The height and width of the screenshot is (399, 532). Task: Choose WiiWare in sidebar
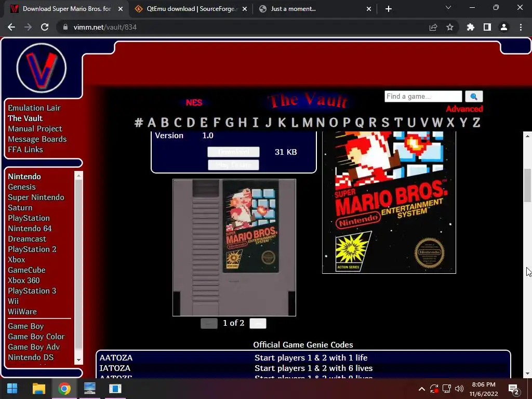point(22,312)
